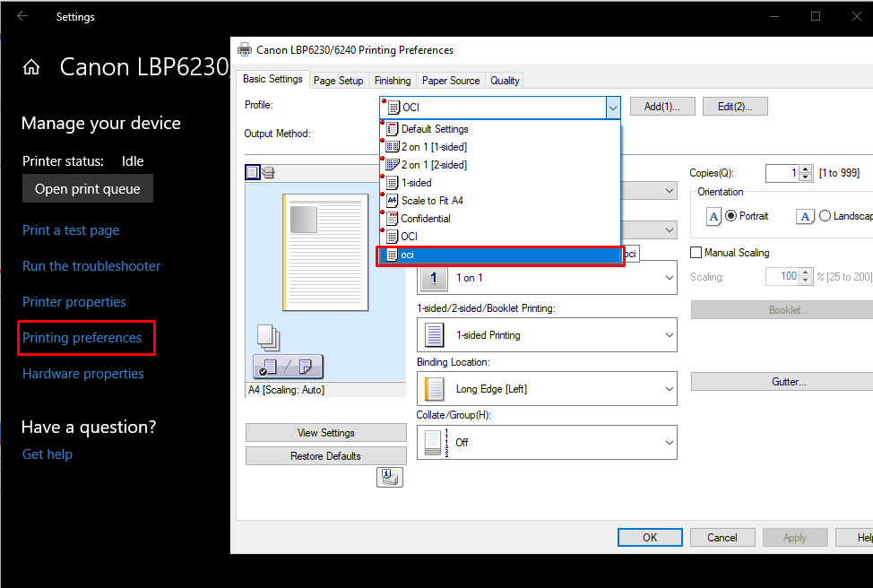Increase copies with the up stepper arrow
The image size is (873, 588).
(x=806, y=169)
